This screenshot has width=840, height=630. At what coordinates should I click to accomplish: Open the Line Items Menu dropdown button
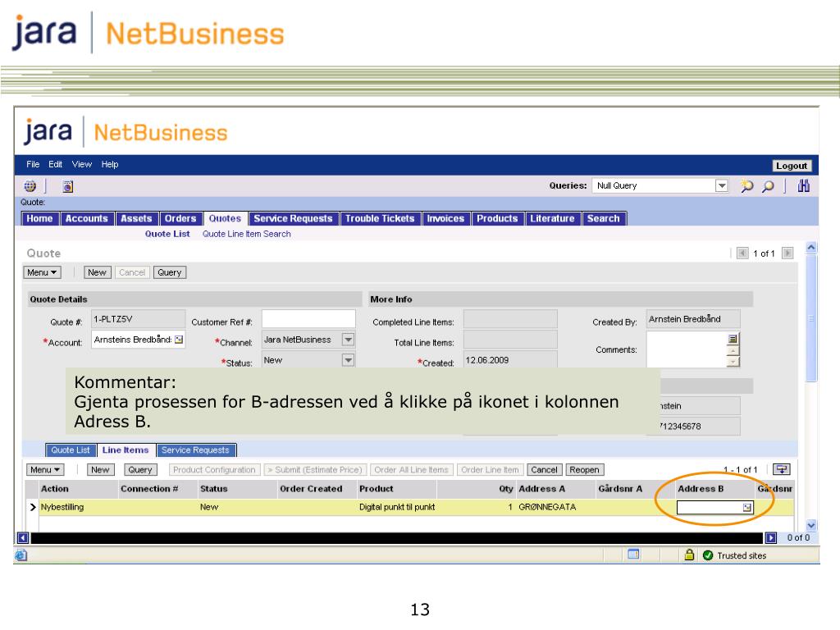pos(45,469)
